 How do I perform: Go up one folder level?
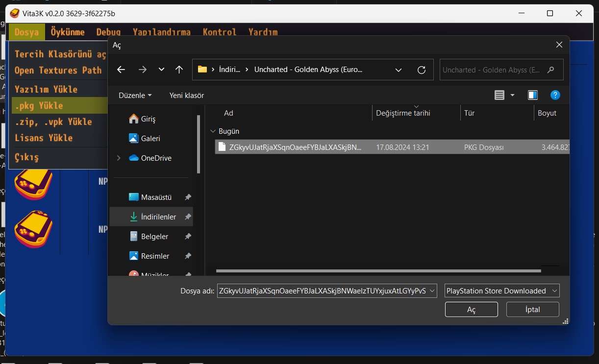point(179,70)
